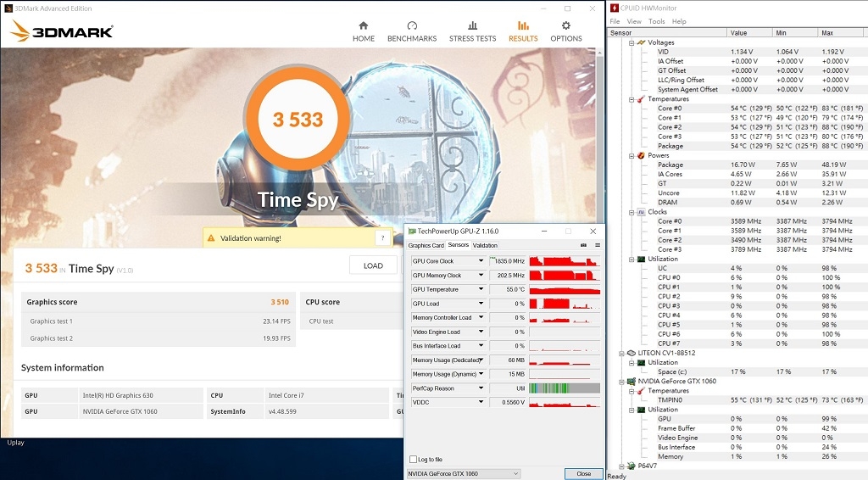
Task: Collapse the LITEON CV1-8B512 drive node
Action: click(621, 354)
